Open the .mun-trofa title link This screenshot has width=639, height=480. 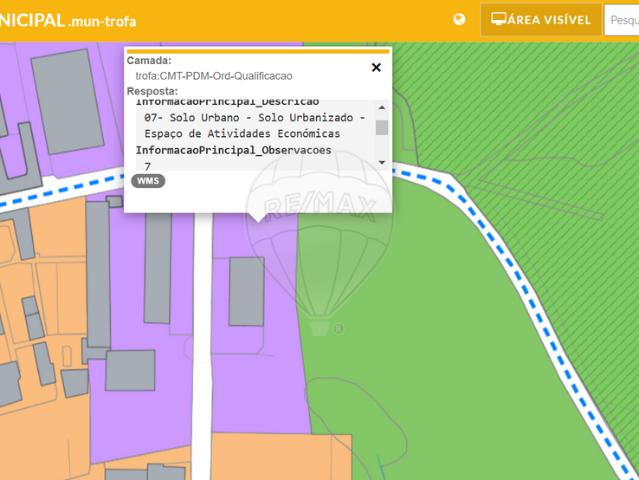pyautogui.click(x=102, y=21)
